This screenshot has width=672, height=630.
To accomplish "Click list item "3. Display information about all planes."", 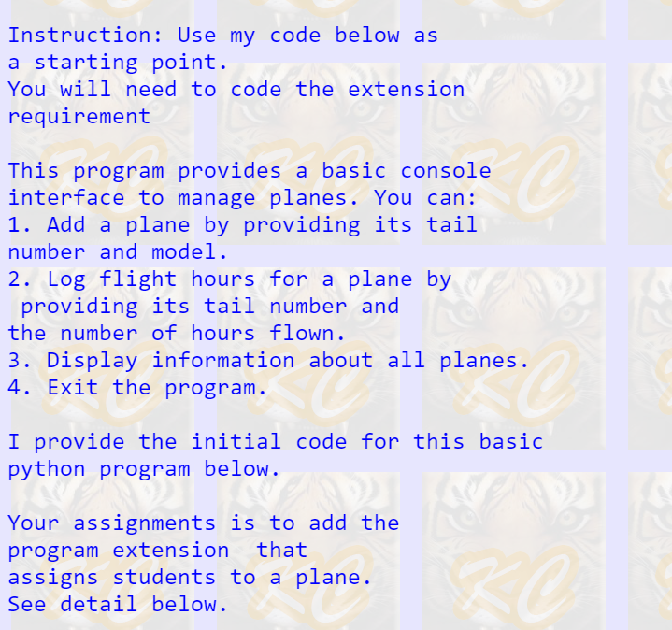I will coord(268,361).
